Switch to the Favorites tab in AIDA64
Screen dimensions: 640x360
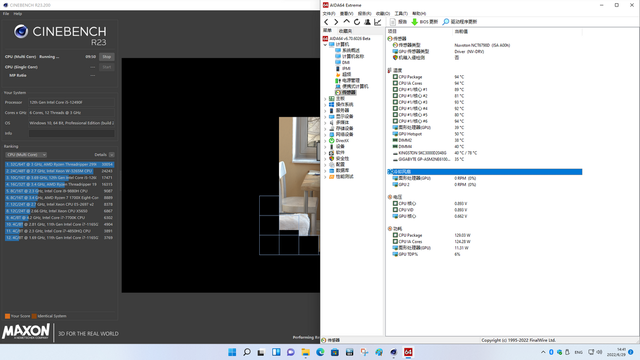(345, 31)
